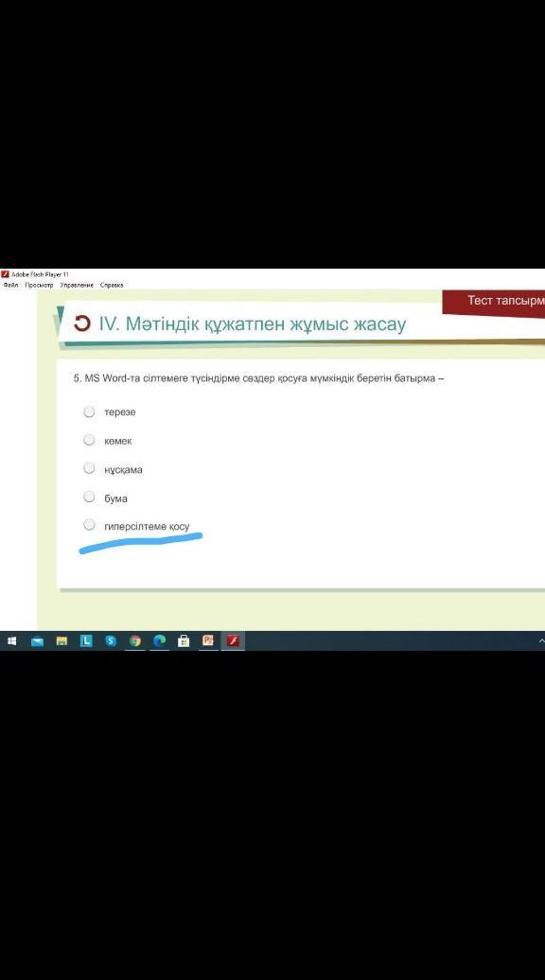Open File Explorer in the taskbar

tap(62, 640)
